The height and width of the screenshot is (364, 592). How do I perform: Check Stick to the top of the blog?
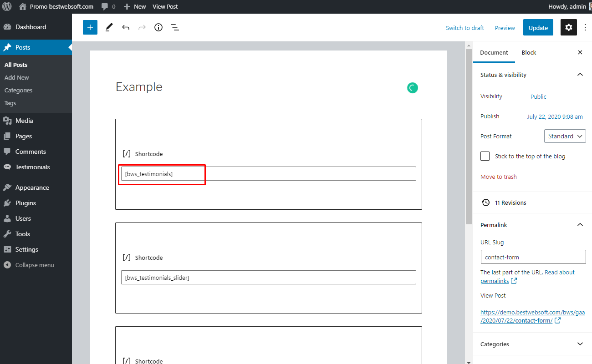pos(485,156)
